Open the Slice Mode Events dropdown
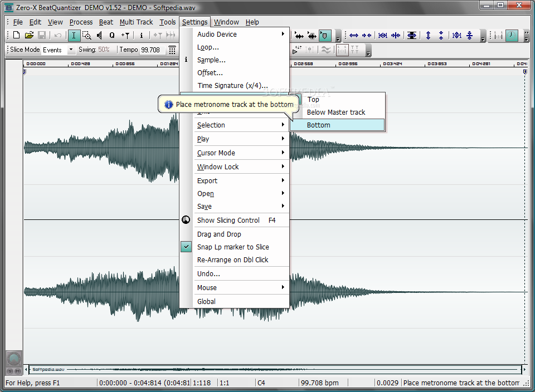The height and width of the screenshot is (392, 535). point(71,50)
